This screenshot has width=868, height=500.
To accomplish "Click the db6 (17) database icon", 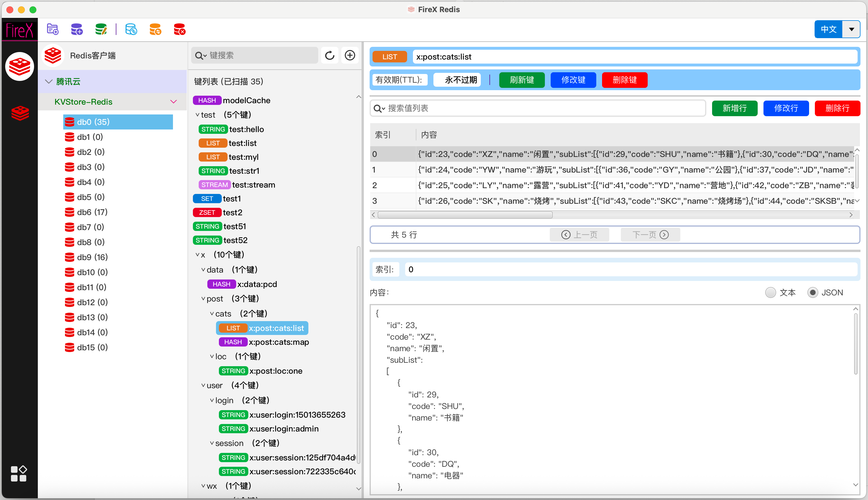I will pyautogui.click(x=69, y=212).
